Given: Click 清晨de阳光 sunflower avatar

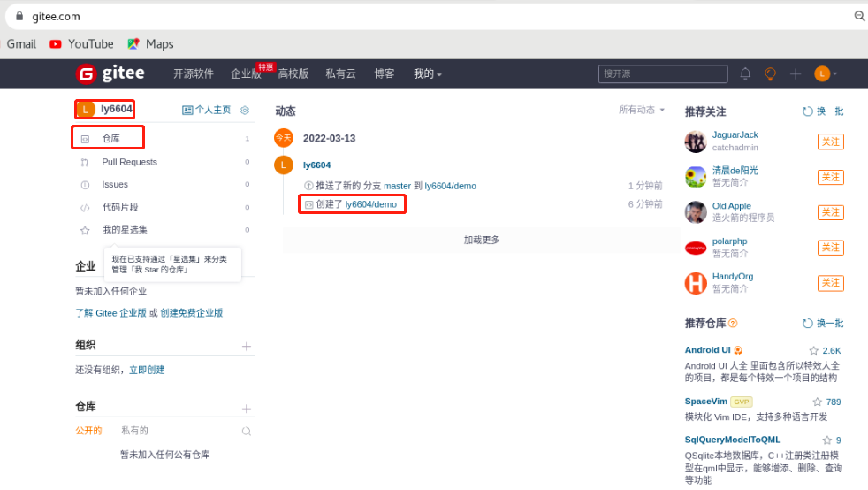Looking at the screenshot, I should [696, 177].
